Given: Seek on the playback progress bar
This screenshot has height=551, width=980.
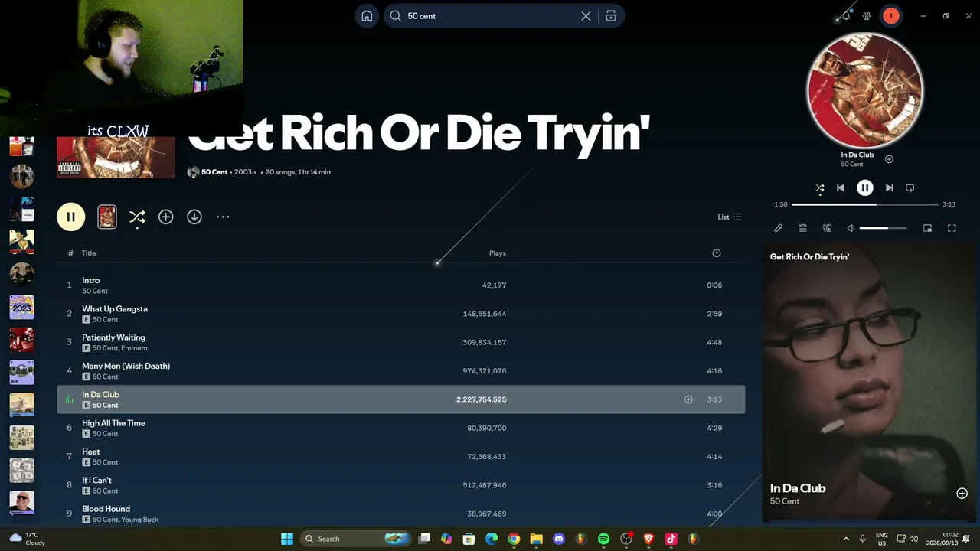Looking at the screenshot, I should (864, 204).
